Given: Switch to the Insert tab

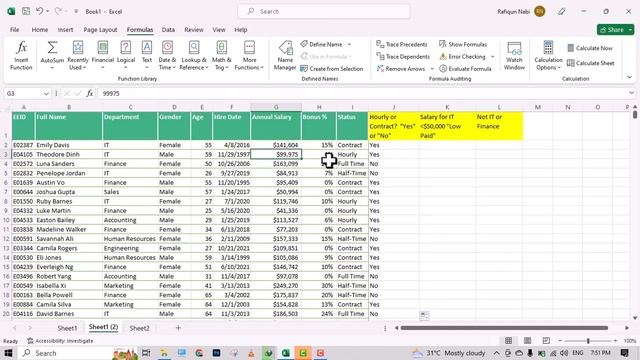Looking at the screenshot, I should point(65,30).
